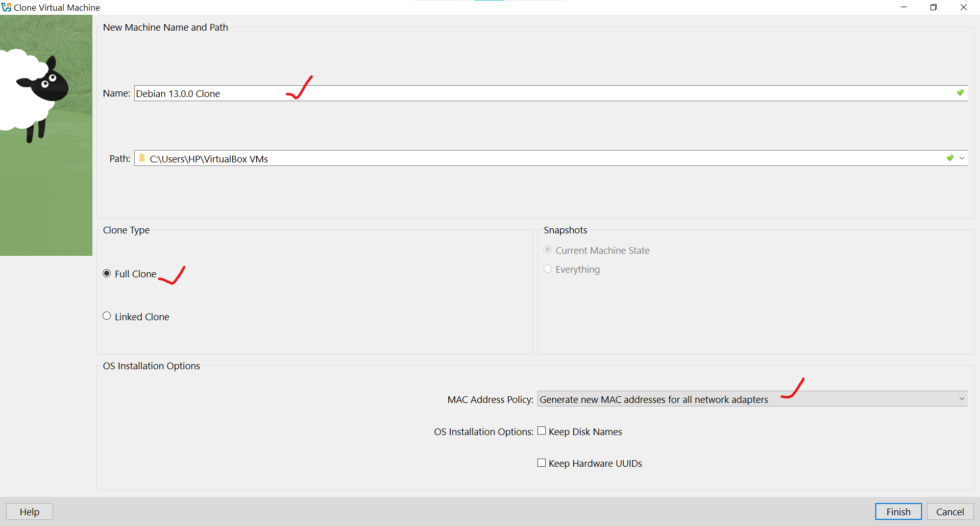Click the VirtualBox icon in title bar
Screen dimensions: 980x526
(x=6, y=7)
